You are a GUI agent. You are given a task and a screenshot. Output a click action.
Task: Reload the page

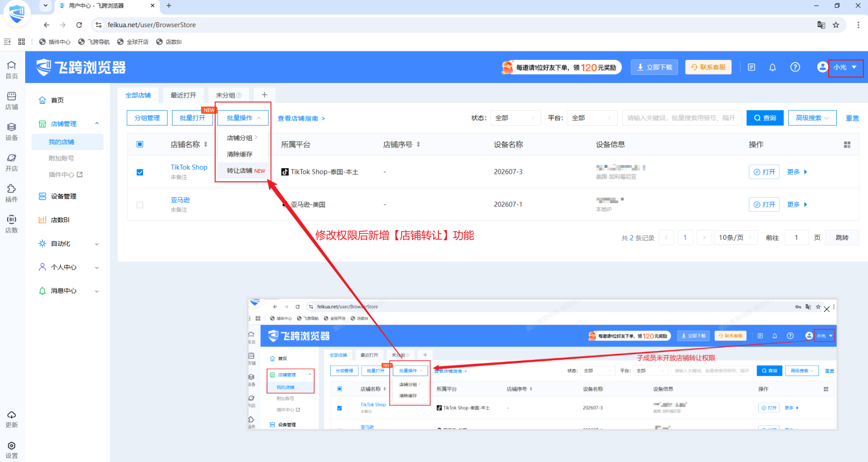(79, 25)
